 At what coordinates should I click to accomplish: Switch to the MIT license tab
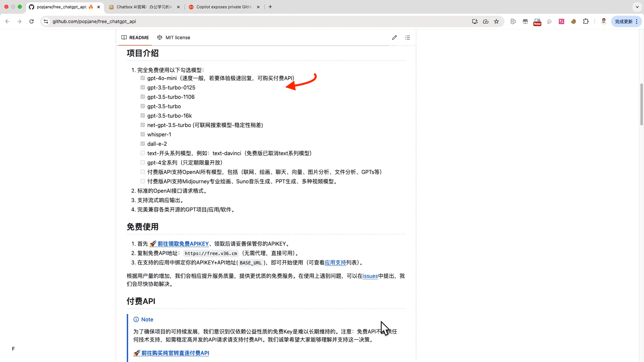(x=173, y=38)
